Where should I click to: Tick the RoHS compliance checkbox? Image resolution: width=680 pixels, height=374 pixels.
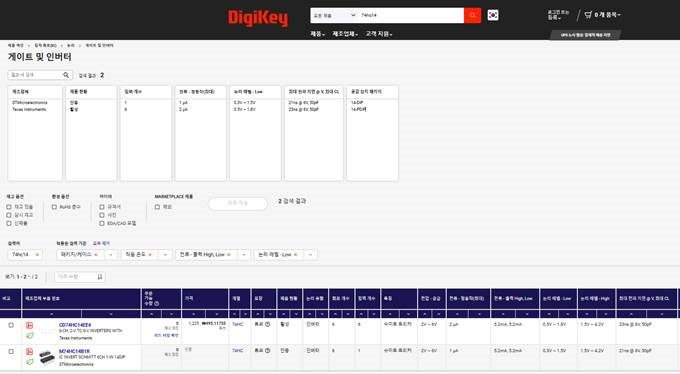(54, 207)
